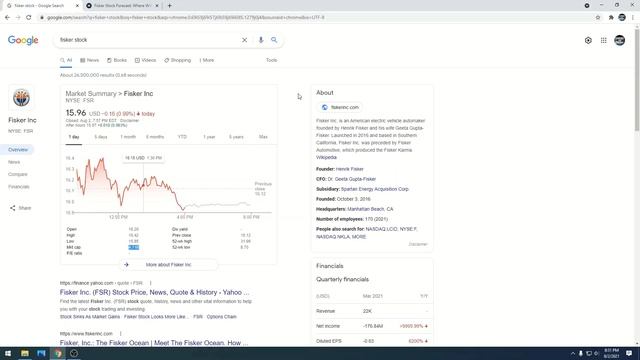The height and width of the screenshot is (360, 640).
Task: Click Market Summary breadcrumb link
Action: coord(91,93)
